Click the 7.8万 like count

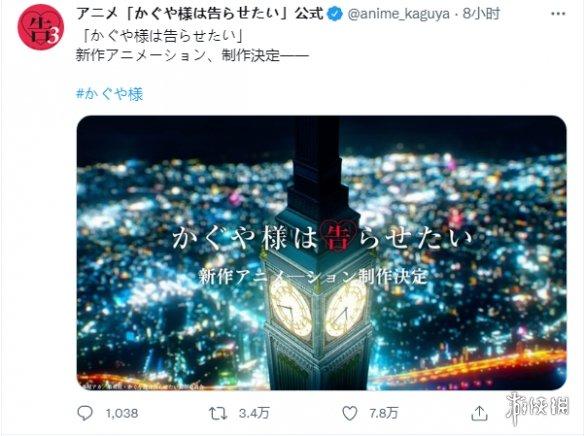(x=384, y=413)
